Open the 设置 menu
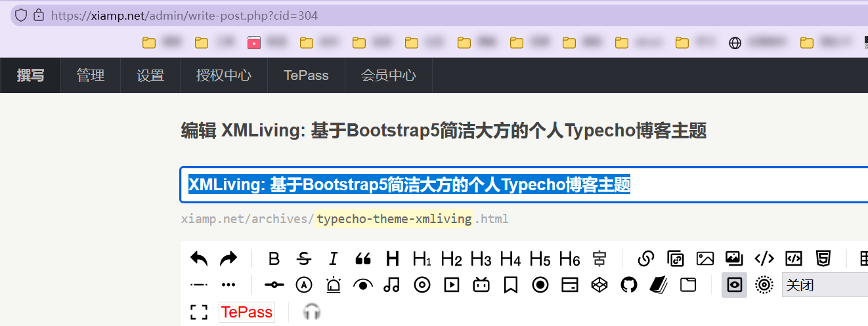This screenshot has width=868, height=326. click(150, 75)
